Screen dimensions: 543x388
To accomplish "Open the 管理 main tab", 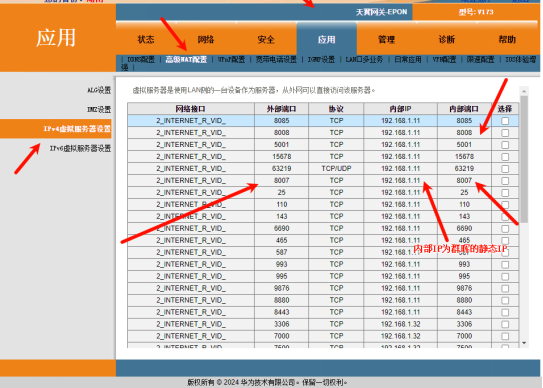I will 386,39.
